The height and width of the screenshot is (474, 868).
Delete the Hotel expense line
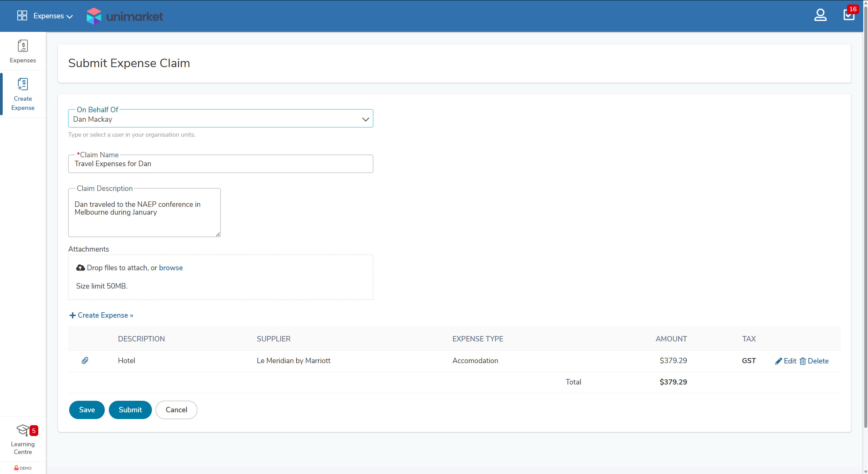coord(814,361)
